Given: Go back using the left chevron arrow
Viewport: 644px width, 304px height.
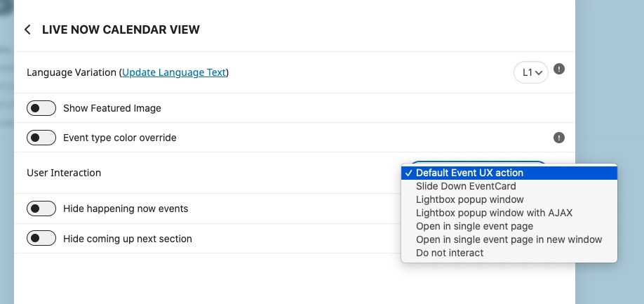Looking at the screenshot, I should pos(27,29).
